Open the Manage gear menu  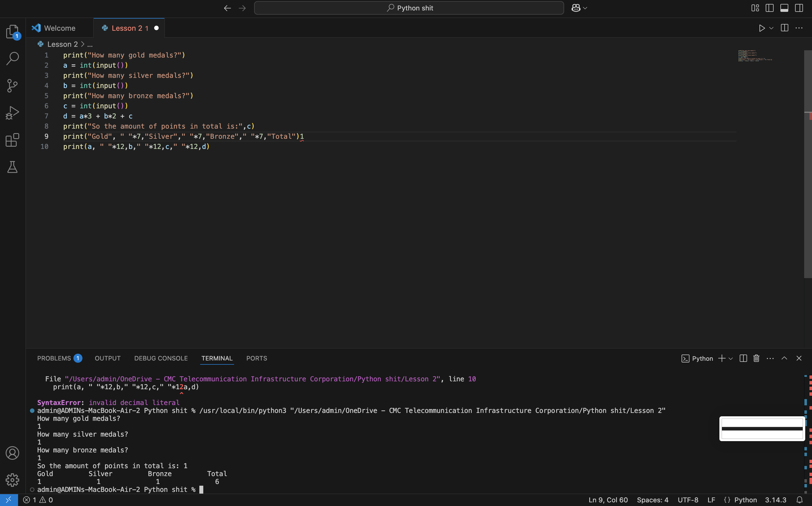coord(12,480)
